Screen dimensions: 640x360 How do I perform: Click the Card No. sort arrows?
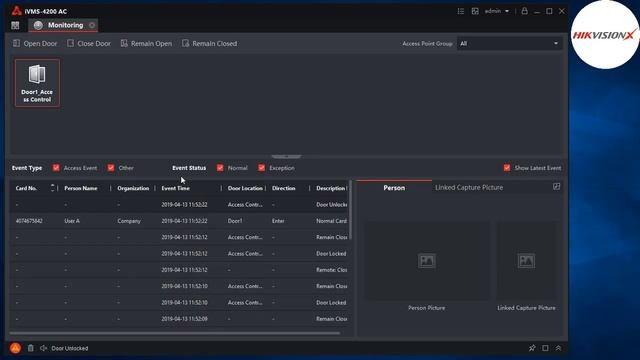[53, 188]
